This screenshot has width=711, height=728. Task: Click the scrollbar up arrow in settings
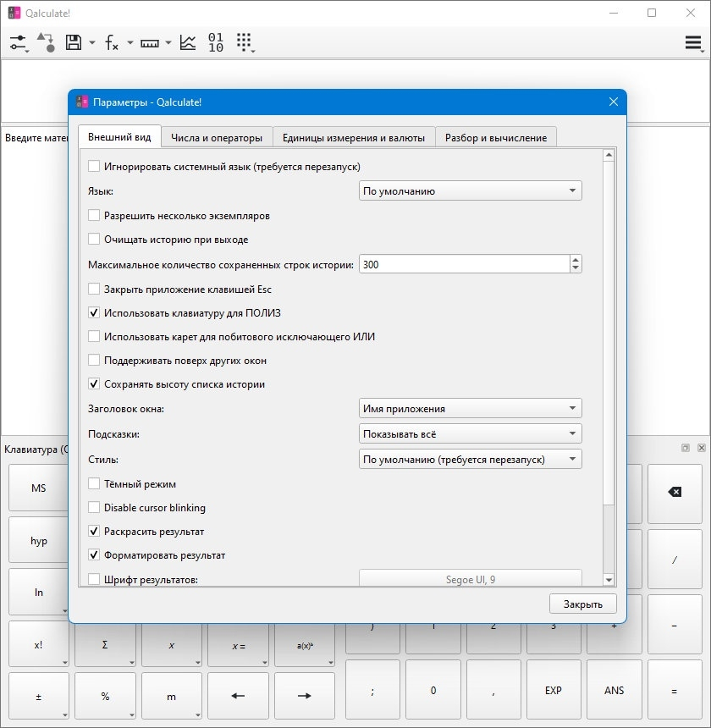(609, 155)
